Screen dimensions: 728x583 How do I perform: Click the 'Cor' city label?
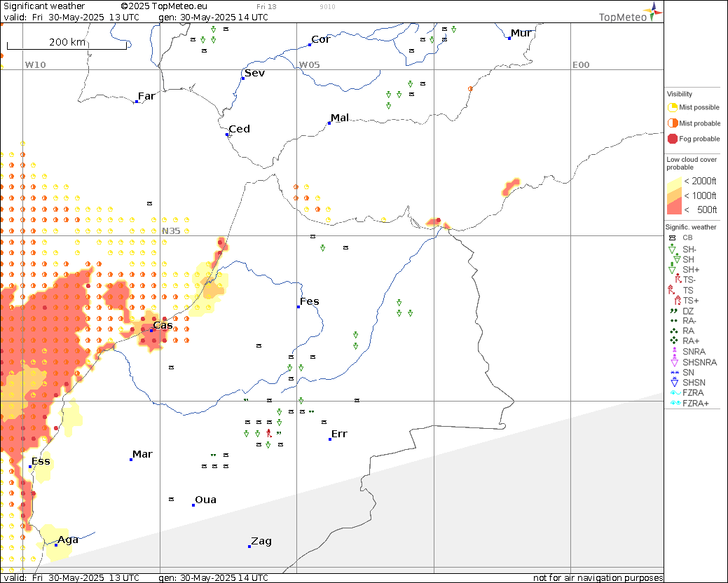coord(321,39)
